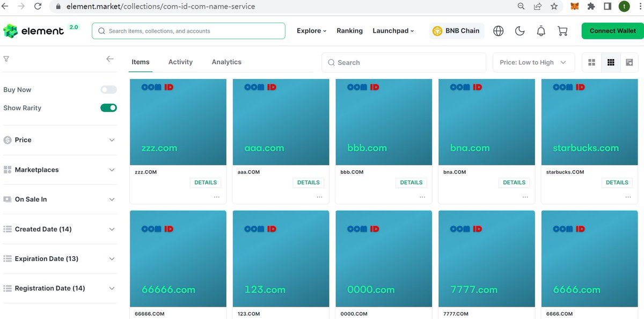644x319 pixels.
Task: Switch to dark mode moon icon
Action: point(519,31)
